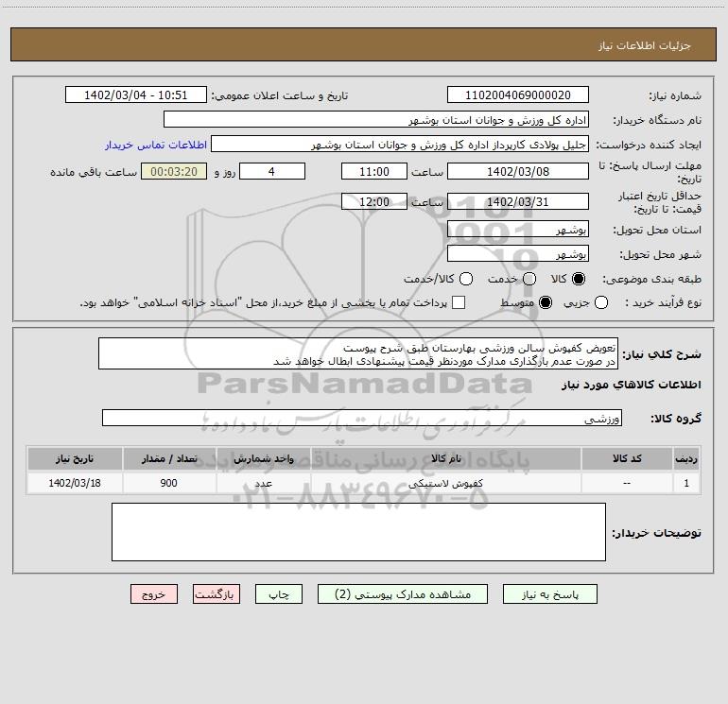Select the متوسط purchase type radio
This screenshot has width=728, height=704.
546,302
